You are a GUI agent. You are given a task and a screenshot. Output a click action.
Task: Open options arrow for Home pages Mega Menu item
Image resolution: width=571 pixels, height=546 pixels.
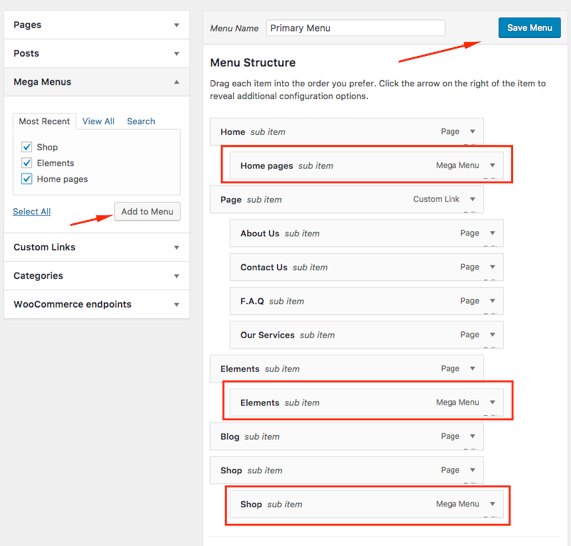(x=492, y=165)
